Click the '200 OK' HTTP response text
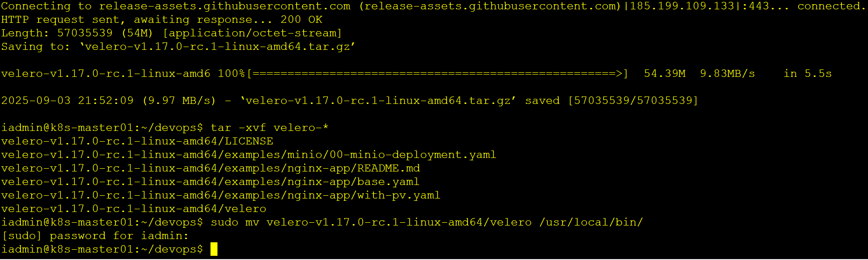Image resolution: width=868 pixels, height=260 pixels. [301, 20]
